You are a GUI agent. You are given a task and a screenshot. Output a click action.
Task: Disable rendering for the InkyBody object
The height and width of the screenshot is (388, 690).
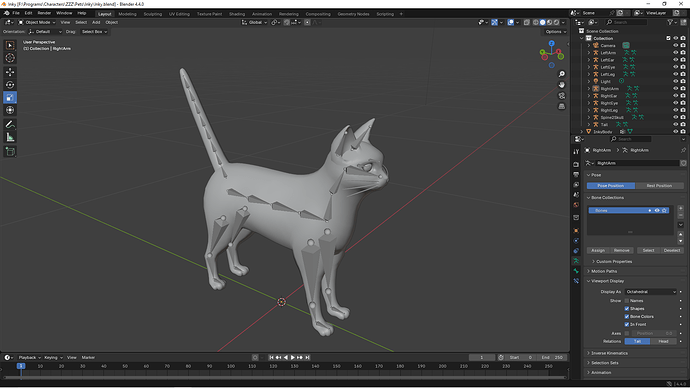(683, 132)
